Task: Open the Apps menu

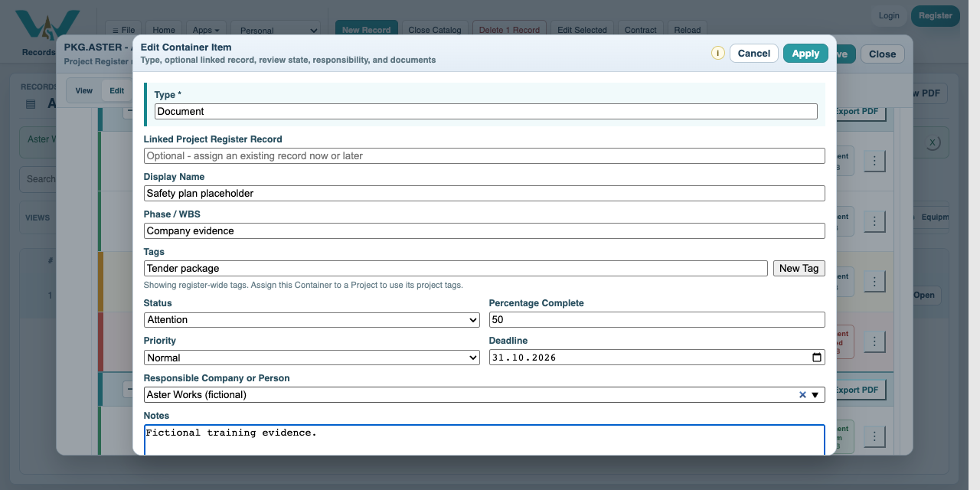Action: click(x=206, y=31)
